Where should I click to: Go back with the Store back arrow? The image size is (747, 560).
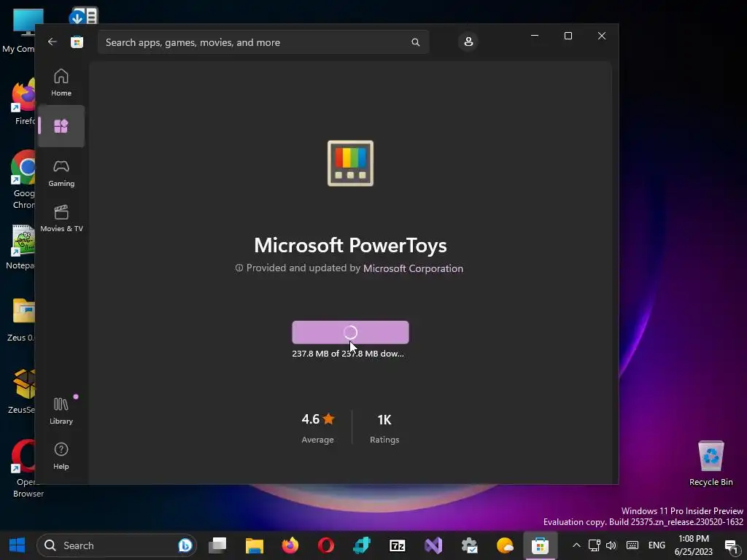tap(53, 42)
